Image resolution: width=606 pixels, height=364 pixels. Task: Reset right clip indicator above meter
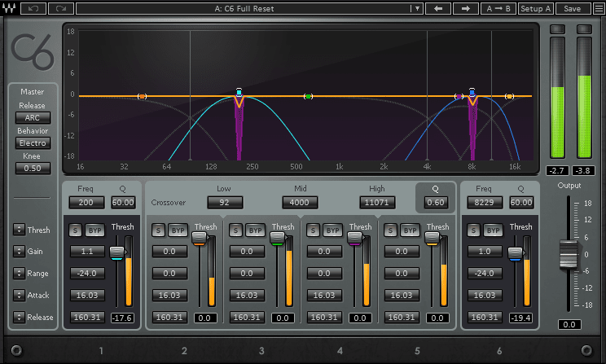(x=584, y=29)
